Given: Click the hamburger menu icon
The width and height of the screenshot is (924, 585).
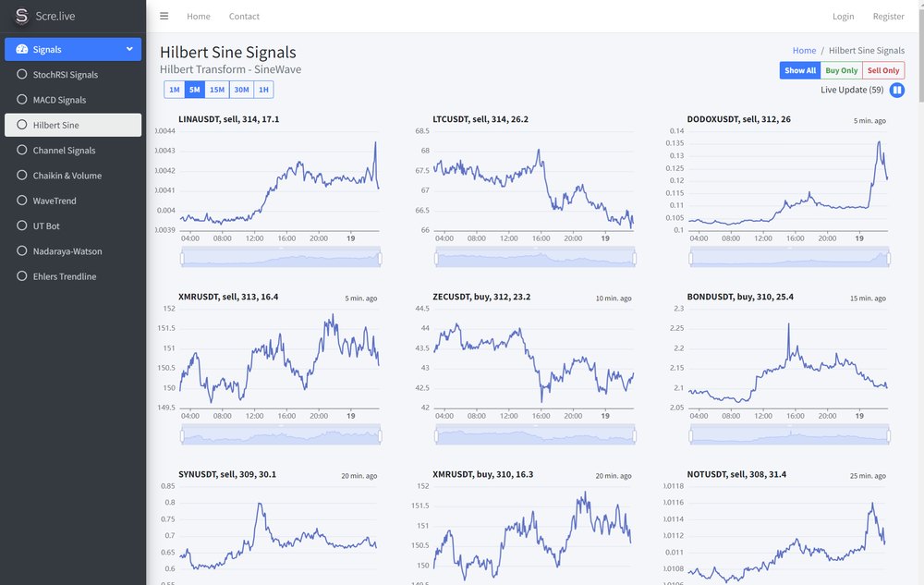Looking at the screenshot, I should point(164,16).
